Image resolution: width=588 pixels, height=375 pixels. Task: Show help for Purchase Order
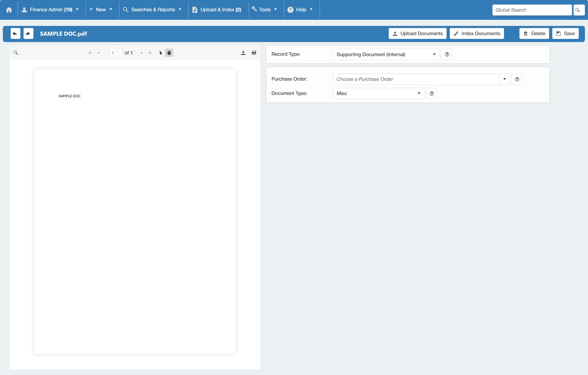517,79
